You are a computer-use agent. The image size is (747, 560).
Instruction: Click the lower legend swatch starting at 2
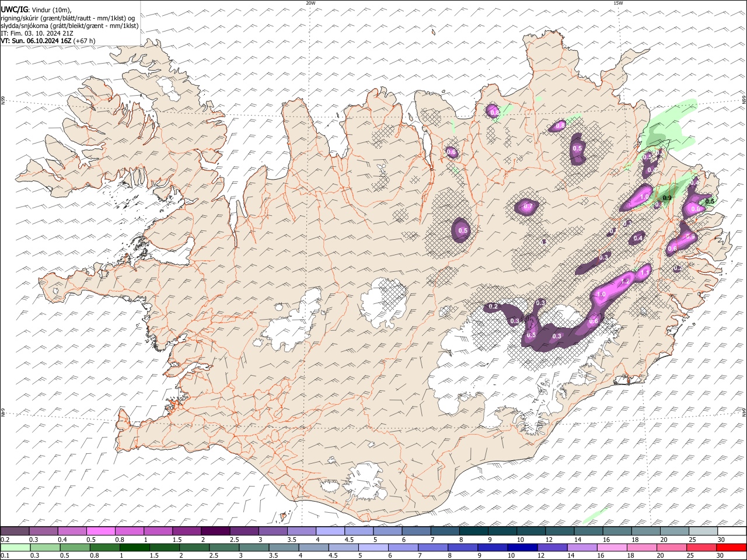(194, 548)
